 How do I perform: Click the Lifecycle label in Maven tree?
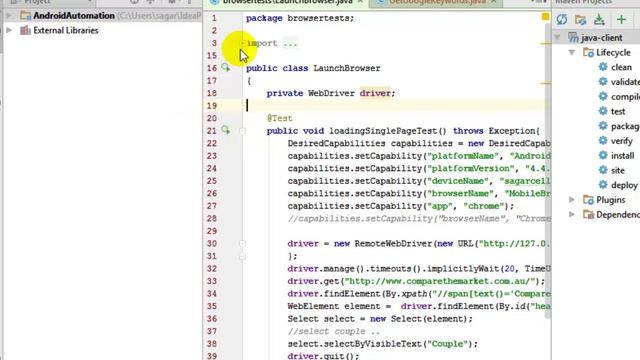click(613, 52)
